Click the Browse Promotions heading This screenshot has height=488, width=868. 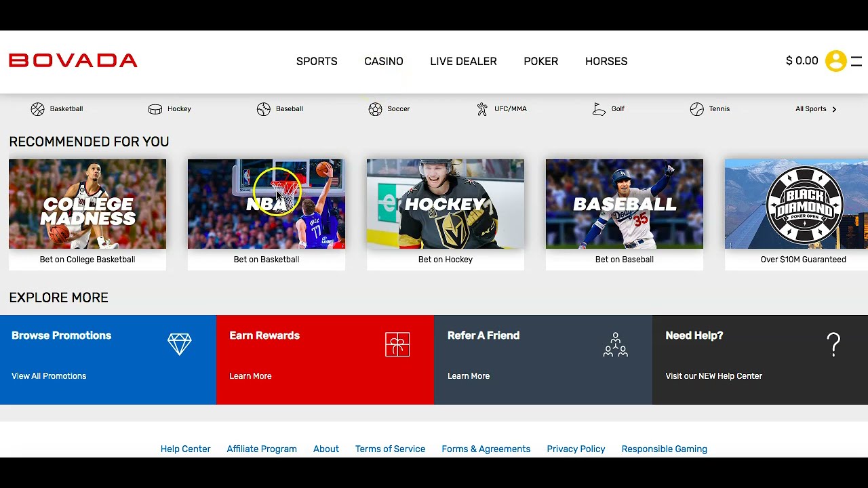coord(61,335)
